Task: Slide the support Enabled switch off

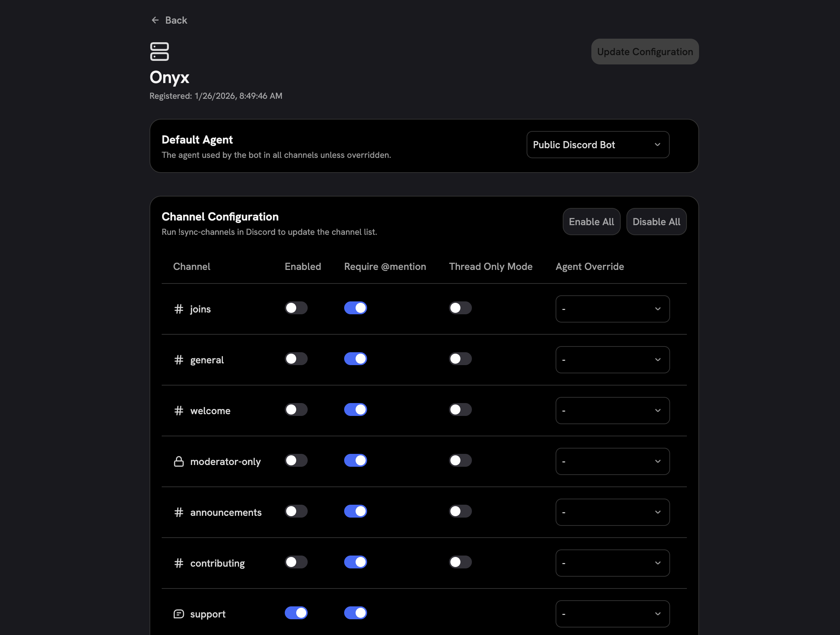Action: (296, 612)
